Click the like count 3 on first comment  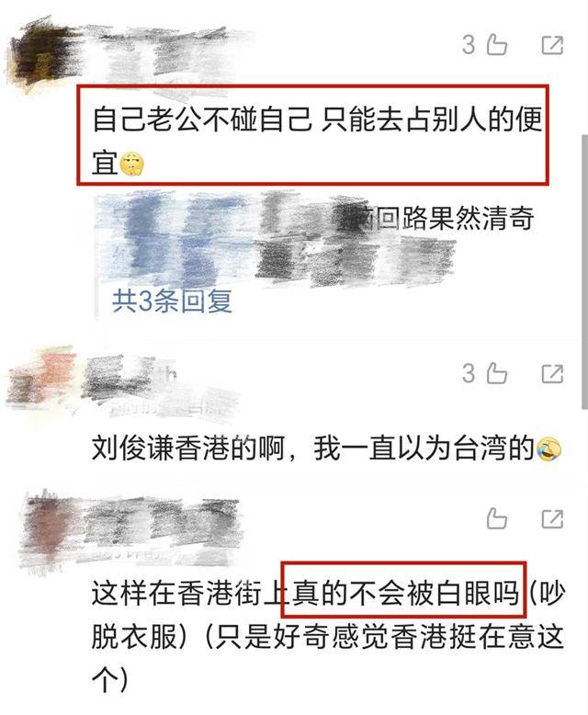(469, 45)
